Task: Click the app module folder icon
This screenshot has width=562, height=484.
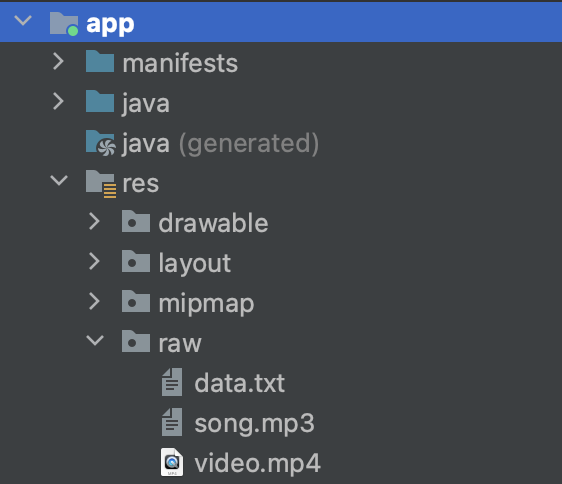Action: pyautogui.click(x=64, y=24)
